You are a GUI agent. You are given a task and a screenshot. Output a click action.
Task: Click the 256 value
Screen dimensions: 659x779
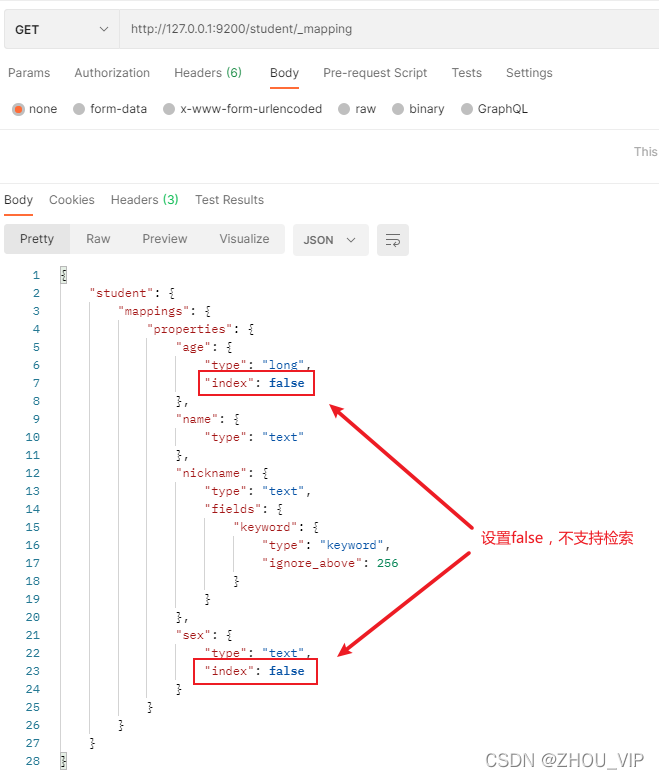pyautogui.click(x=388, y=563)
